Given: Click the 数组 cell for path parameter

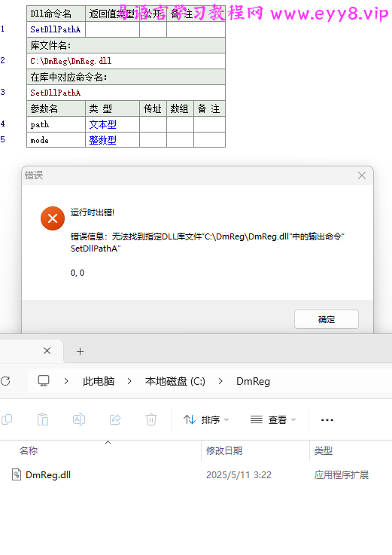Looking at the screenshot, I should 180,124.
